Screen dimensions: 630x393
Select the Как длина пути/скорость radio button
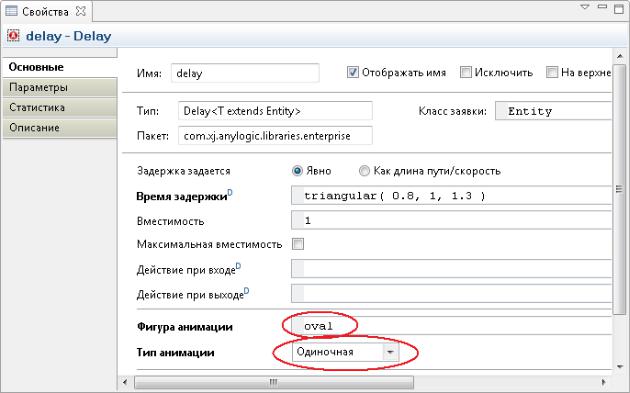[364, 171]
